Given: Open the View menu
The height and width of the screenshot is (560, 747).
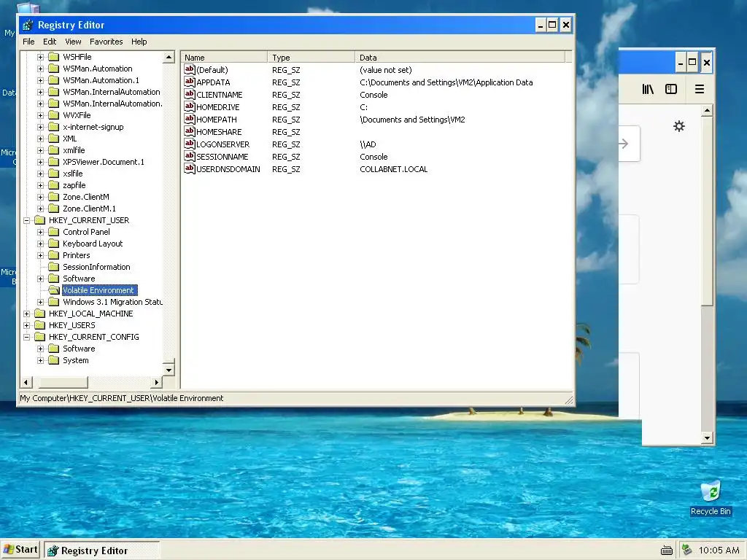Looking at the screenshot, I should click(73, 42).
